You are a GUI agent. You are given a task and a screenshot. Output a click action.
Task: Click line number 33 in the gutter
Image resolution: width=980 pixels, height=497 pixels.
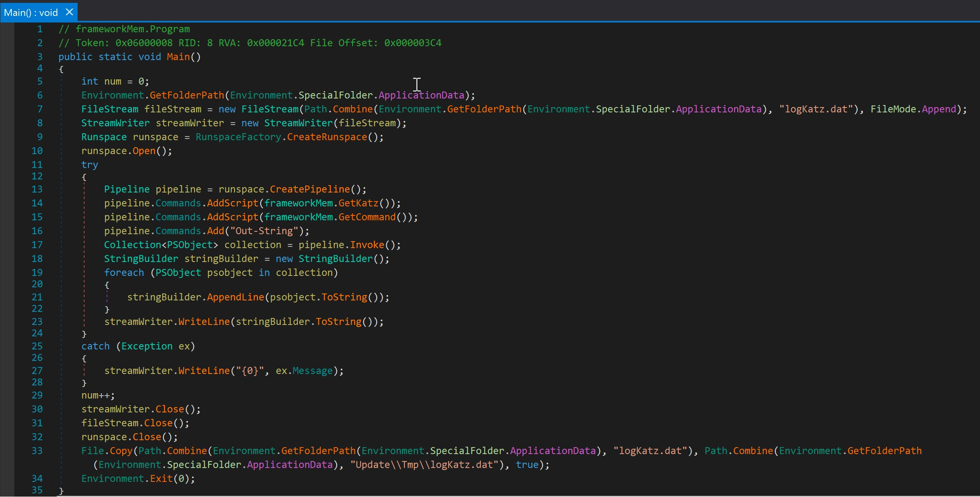(37, 451)
